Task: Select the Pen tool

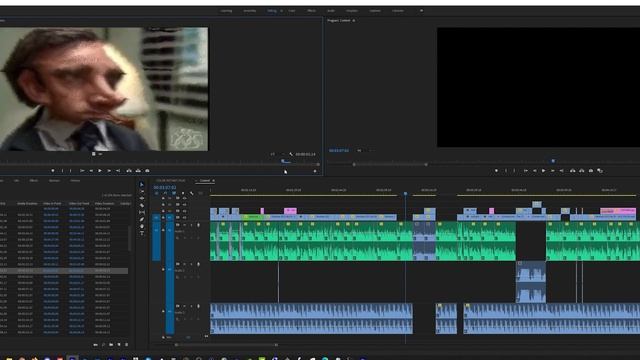Action: pos(142,219)
